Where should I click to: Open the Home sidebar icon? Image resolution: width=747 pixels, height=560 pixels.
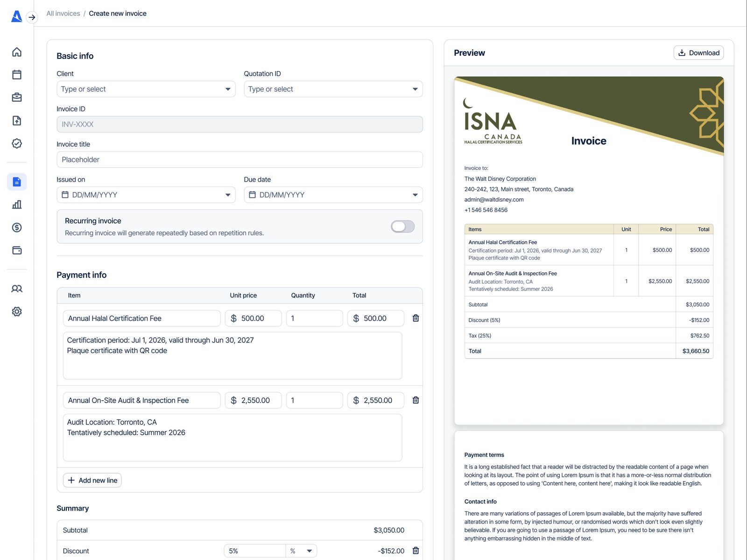17,52
